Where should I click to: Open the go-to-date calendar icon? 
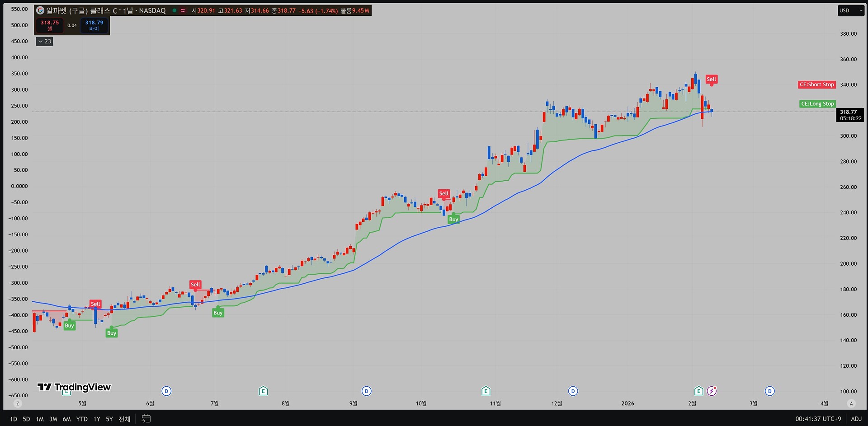tap(146, 419)
